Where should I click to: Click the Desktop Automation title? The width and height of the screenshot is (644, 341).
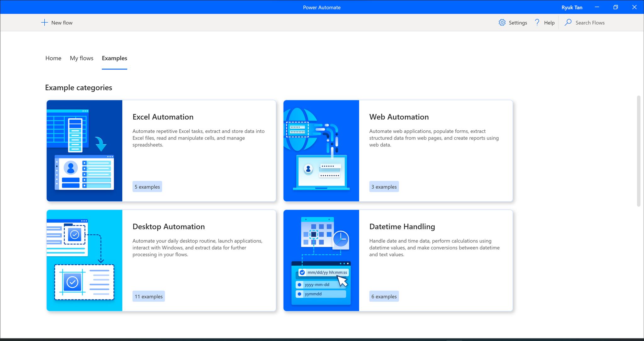169,226
